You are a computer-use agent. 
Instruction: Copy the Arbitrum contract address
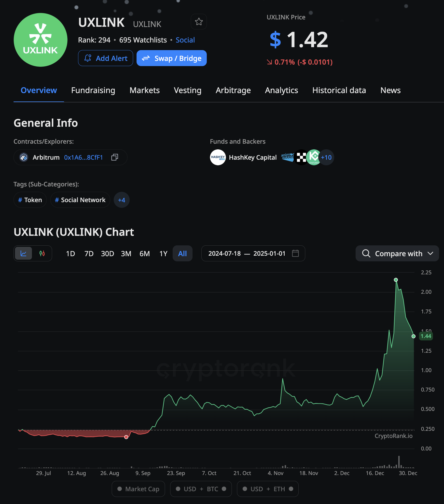coord(115,157)
